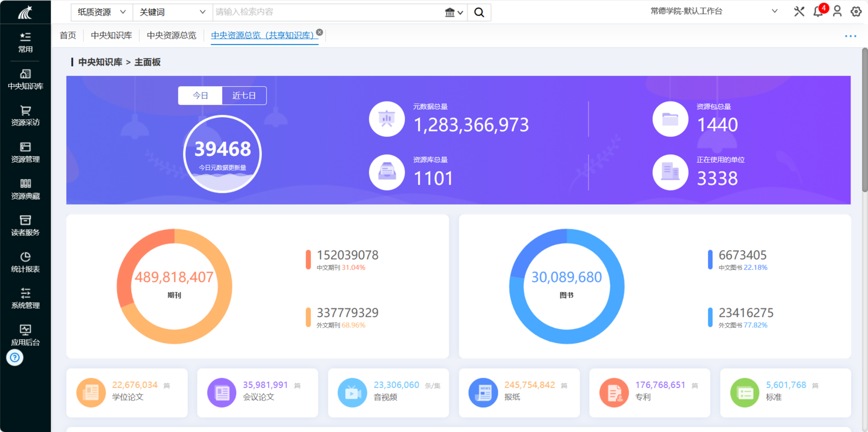Click the orange 中文期刊 legend swatch
Viewport: 868px width, 432px height.
(308, 260)
